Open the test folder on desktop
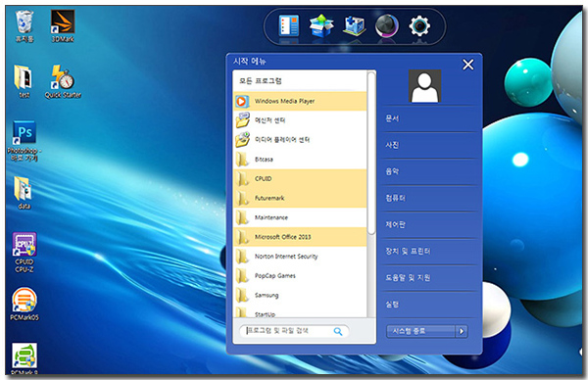The image size is (588, 380). (24, 81)
